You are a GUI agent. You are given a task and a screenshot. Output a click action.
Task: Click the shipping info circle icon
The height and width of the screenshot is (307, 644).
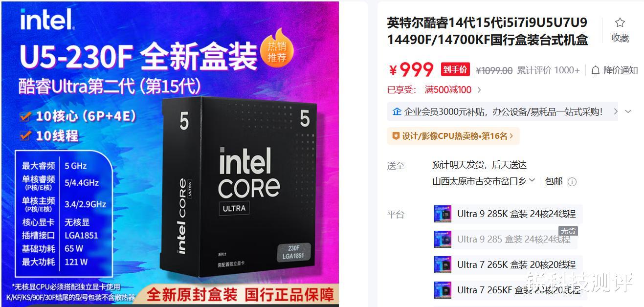[572, 182]
